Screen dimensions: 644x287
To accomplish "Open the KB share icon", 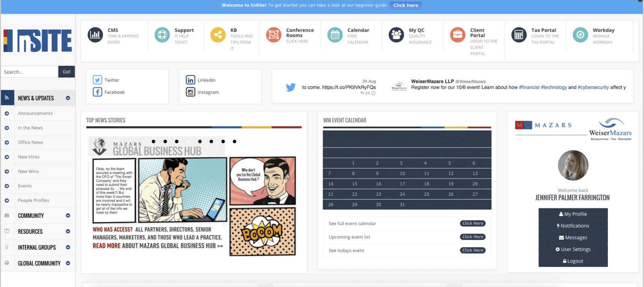I will [218, 35].
